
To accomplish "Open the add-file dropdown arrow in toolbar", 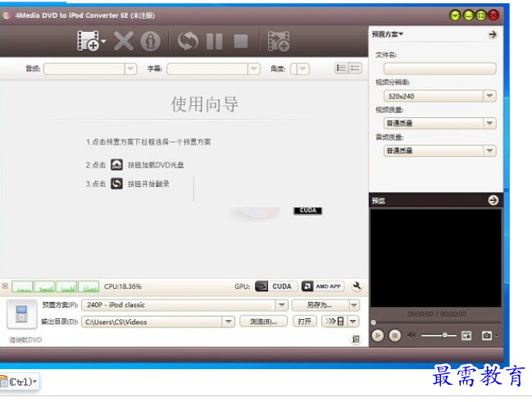I will pyautogui.click(x=103, y=41).
